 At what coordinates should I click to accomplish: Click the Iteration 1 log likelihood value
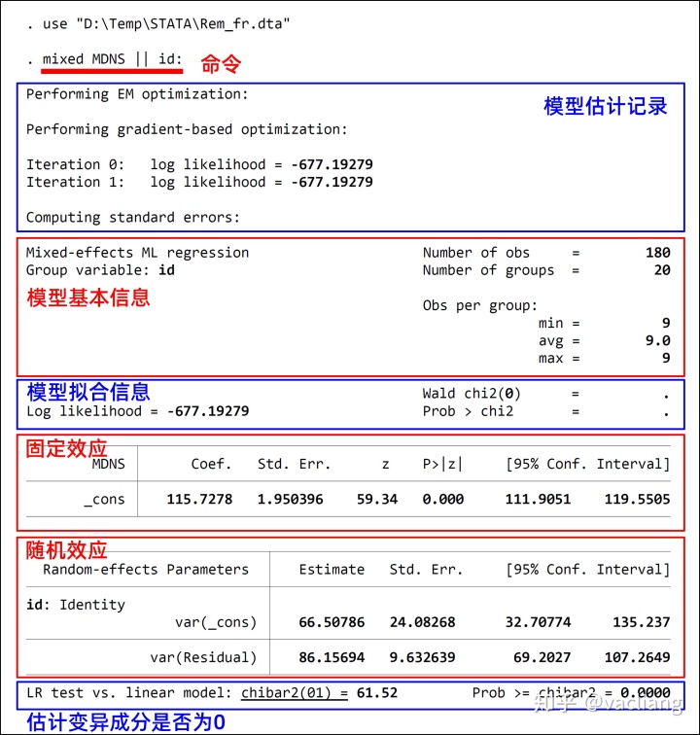pos(332,182)
